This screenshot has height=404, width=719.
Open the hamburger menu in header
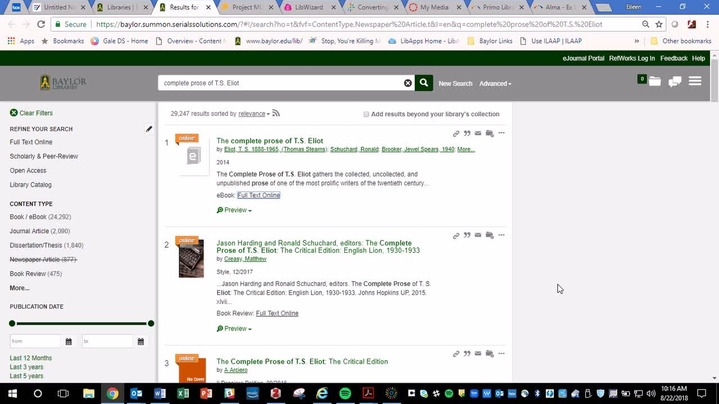pos(695,81)
